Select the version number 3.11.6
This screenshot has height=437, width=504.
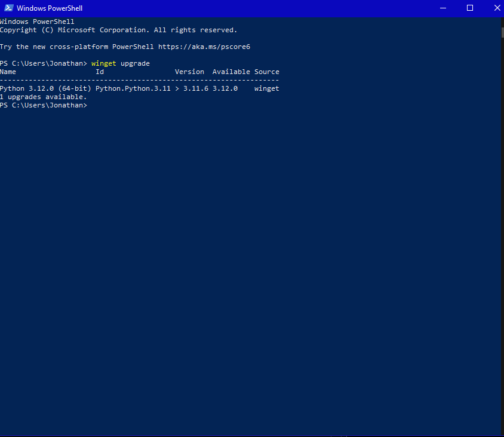point(196,88)
